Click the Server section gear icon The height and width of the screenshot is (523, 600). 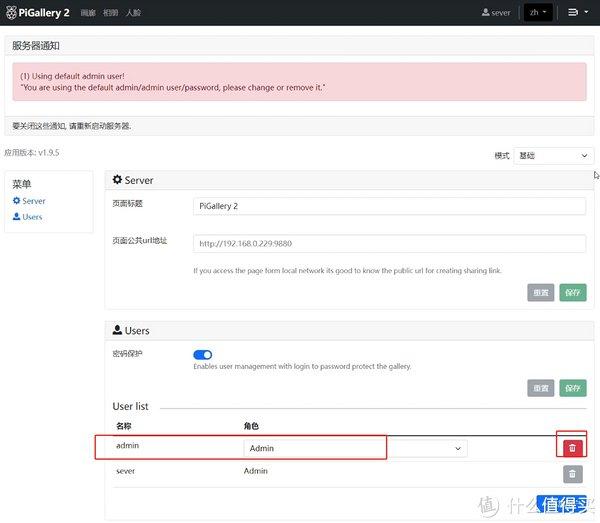pos(117,179)
